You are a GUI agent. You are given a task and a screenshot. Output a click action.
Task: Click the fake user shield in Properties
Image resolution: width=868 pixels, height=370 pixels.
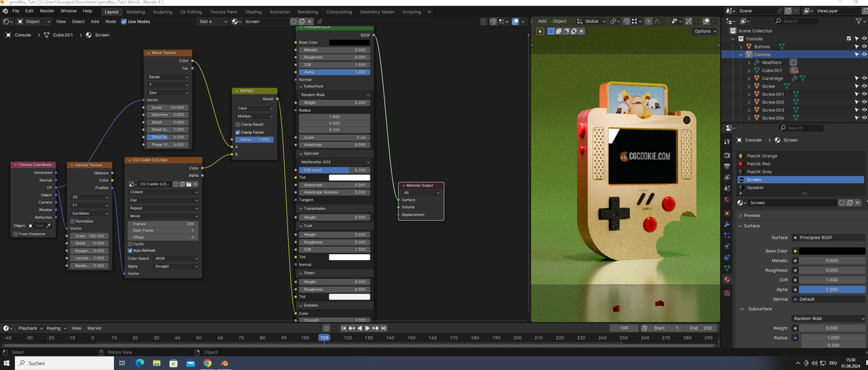point(842,203)
